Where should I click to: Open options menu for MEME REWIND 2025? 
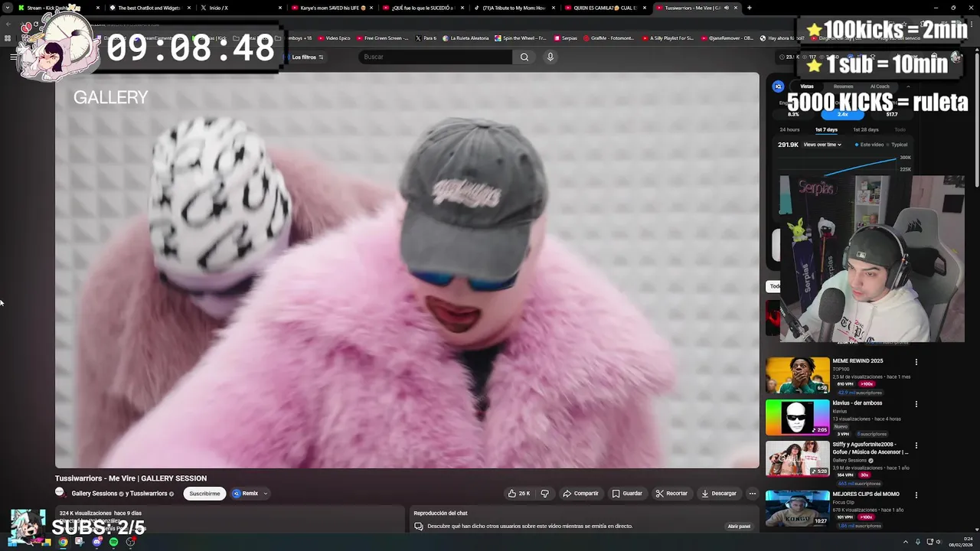[916, 362]
